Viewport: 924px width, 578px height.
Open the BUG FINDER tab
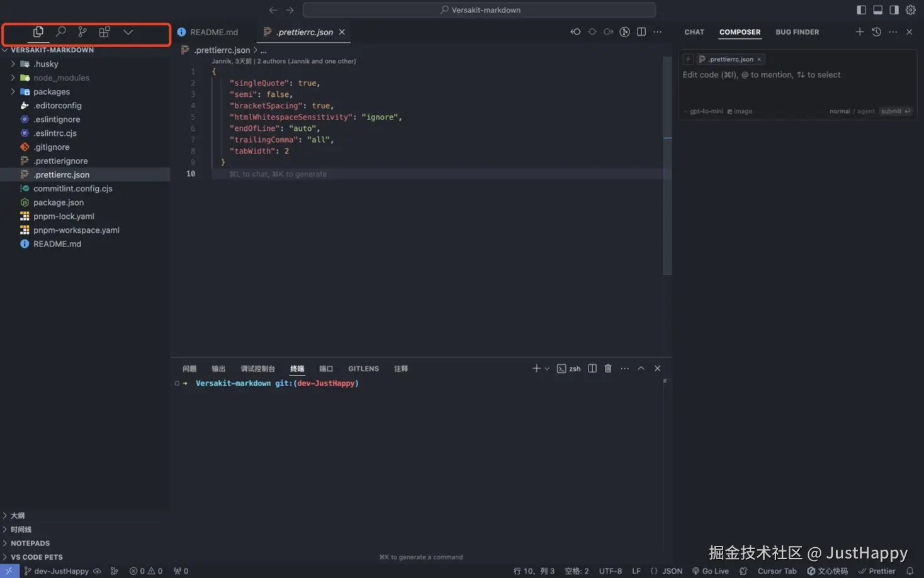click(797, 32)
